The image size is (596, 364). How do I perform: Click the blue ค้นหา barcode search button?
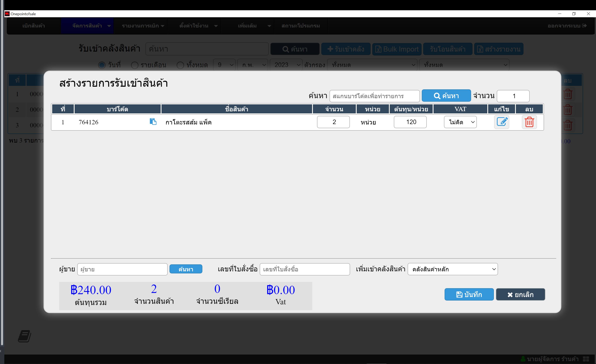[x=446, y=96]
